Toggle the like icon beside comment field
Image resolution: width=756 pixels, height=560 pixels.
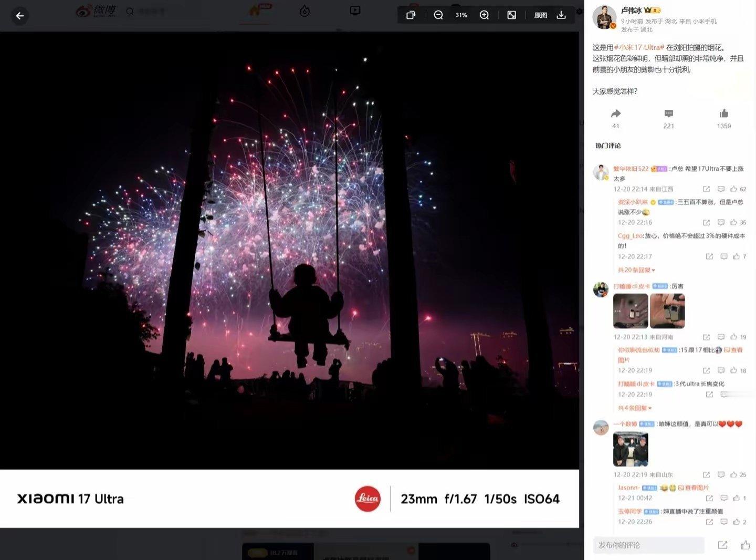[x=745, y=545]
